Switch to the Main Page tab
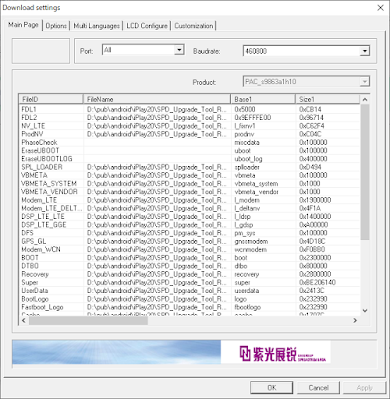 pyautogui.click(x=23, y=25)
